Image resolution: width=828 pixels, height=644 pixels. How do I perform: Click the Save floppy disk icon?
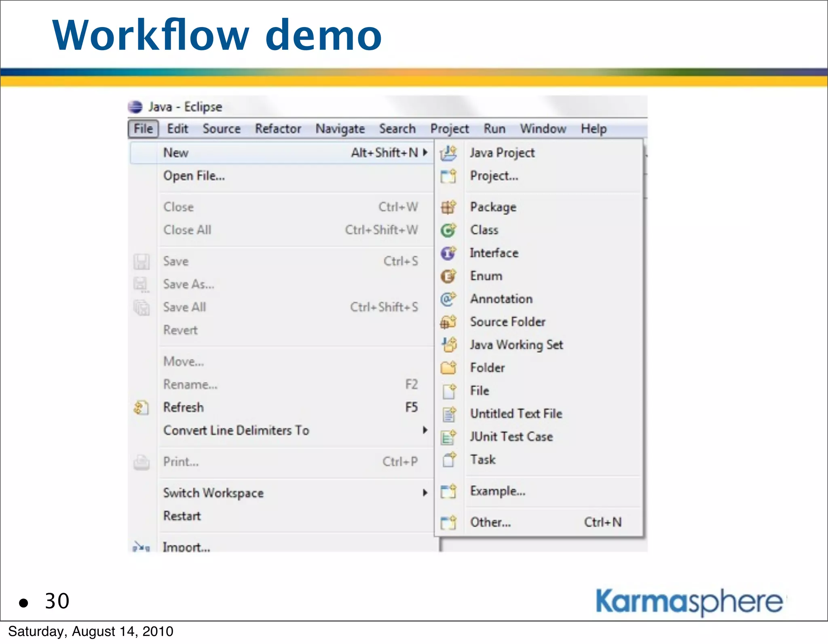[142, 262]
